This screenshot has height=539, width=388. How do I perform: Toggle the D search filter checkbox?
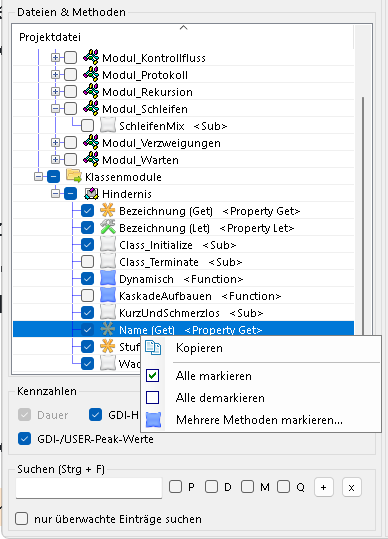[x=211, y=487]
